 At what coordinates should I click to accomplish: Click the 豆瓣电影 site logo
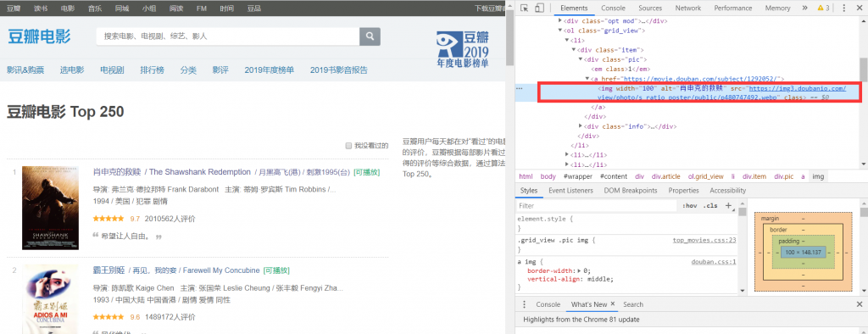pos(39,36)
